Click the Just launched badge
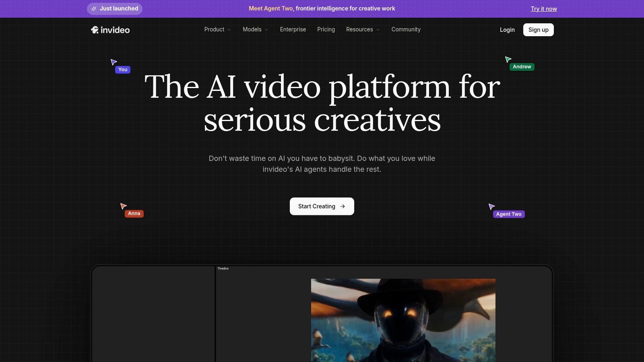The width and height of the screenshot is (644, 362). [x=115, y=8]
